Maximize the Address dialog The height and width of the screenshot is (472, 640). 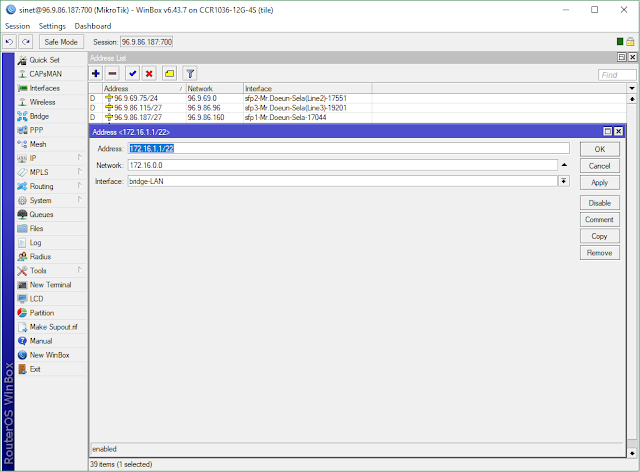608,131
